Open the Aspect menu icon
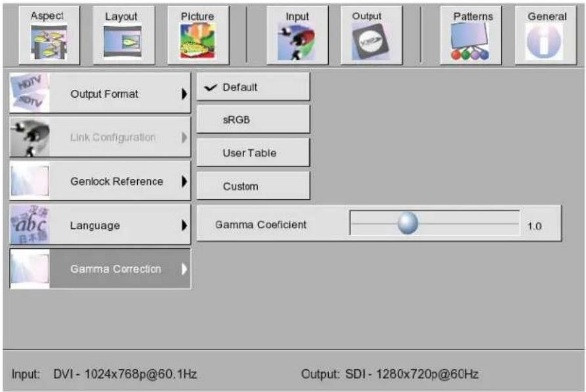586x392 pixels. [x=49, y=35]
